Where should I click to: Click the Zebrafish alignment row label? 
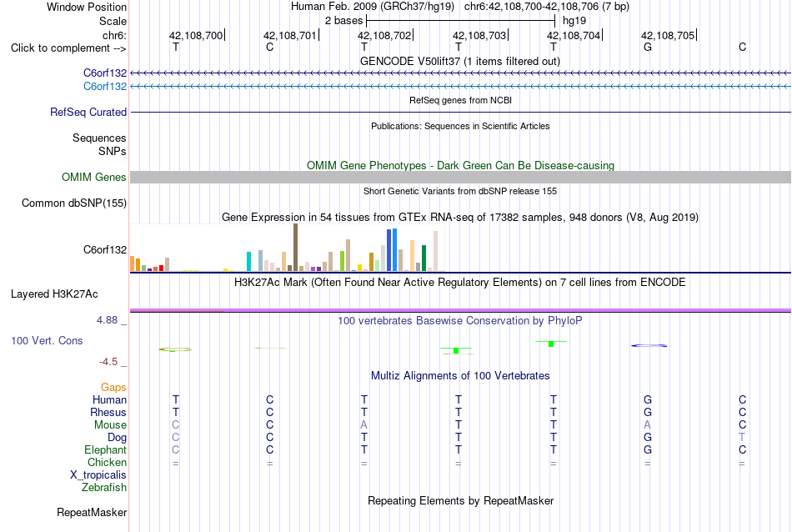point(104,488)
